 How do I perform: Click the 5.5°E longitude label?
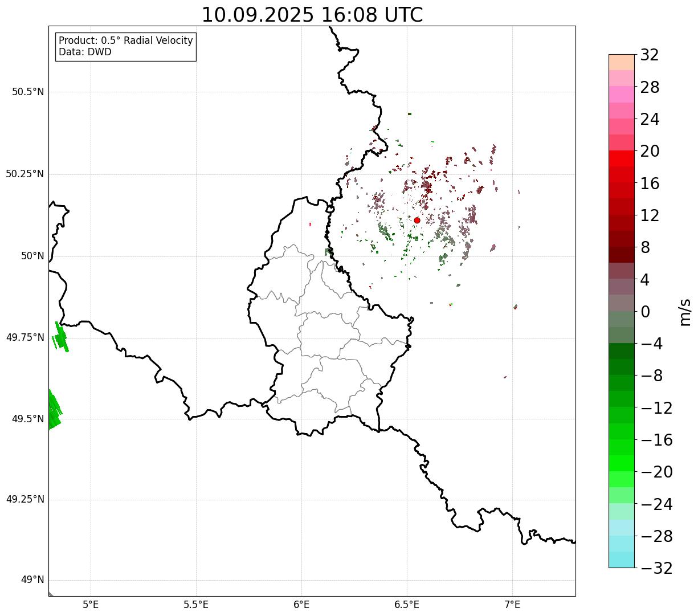(x=196, y=605)
